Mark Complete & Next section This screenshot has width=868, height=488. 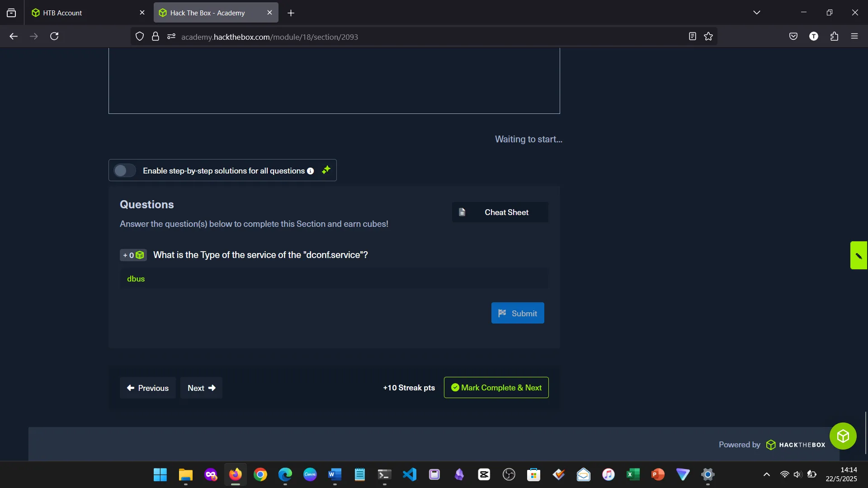click(496, 388)
